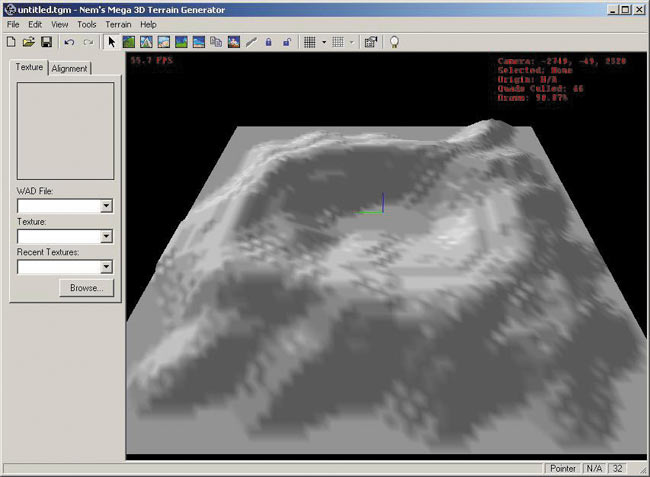Click the Undo arrow icon

point(69,42)
